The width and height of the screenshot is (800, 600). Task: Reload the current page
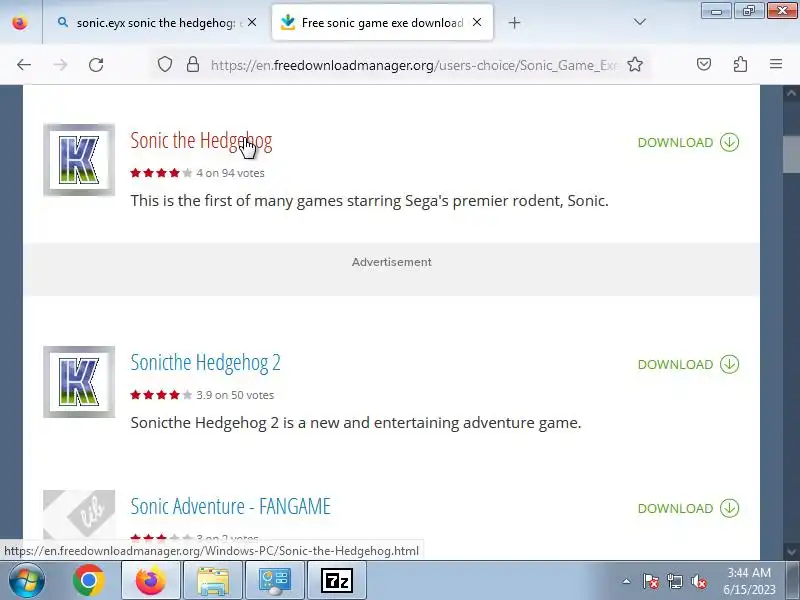(x=96, y=65)
